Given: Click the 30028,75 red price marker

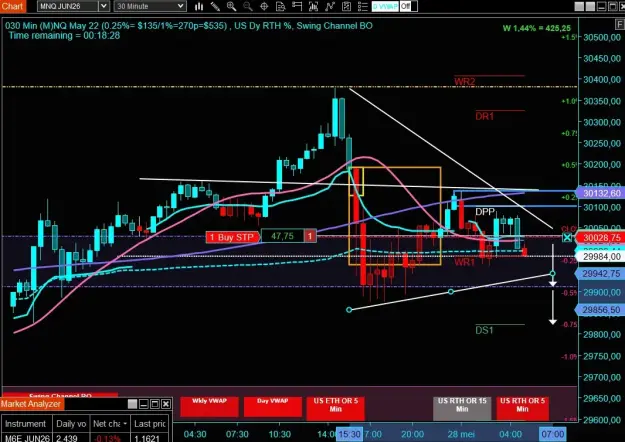Looking at the screenshot, I should click(601, 238).
